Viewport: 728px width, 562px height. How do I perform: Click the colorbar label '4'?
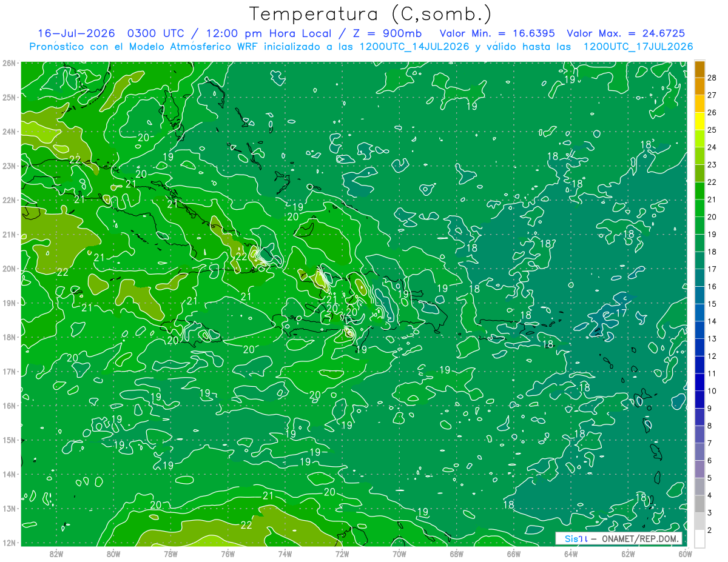[x=710, y=495]
